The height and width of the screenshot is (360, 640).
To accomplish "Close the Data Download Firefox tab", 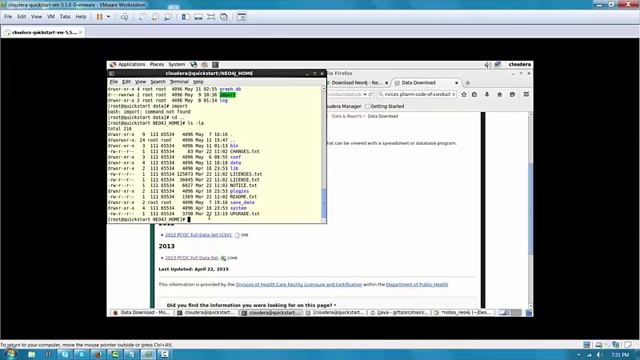I will coord(456,83).
